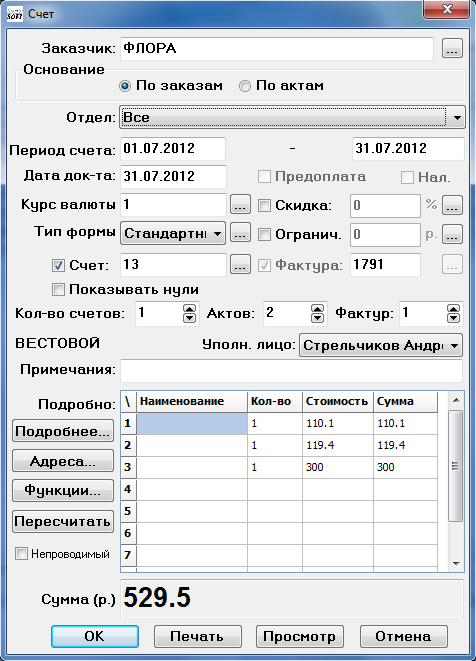This screenshot has width=476, height=661.
Task: Open the ellipsis button beside Тип формы
Action: [x=240, y=233]
